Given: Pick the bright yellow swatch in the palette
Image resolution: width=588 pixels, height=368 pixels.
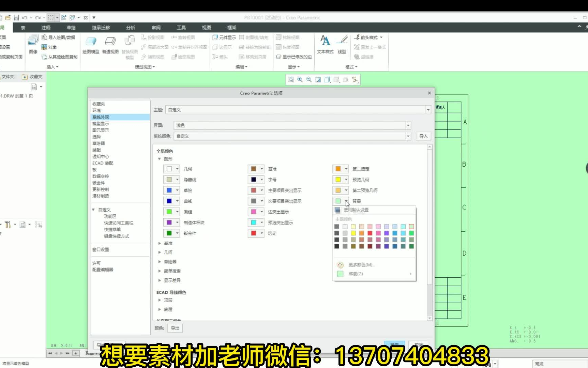Looking at the screenshot, I should tap(353, 233).
